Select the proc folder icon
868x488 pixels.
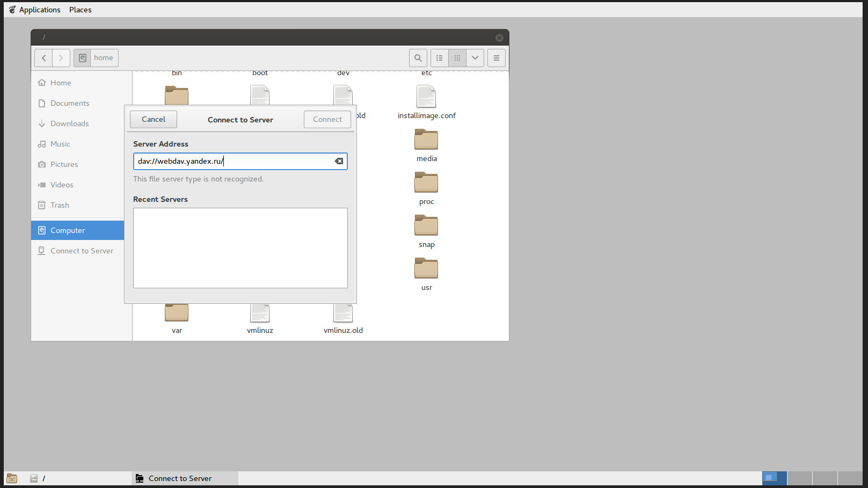pos(426,183)
